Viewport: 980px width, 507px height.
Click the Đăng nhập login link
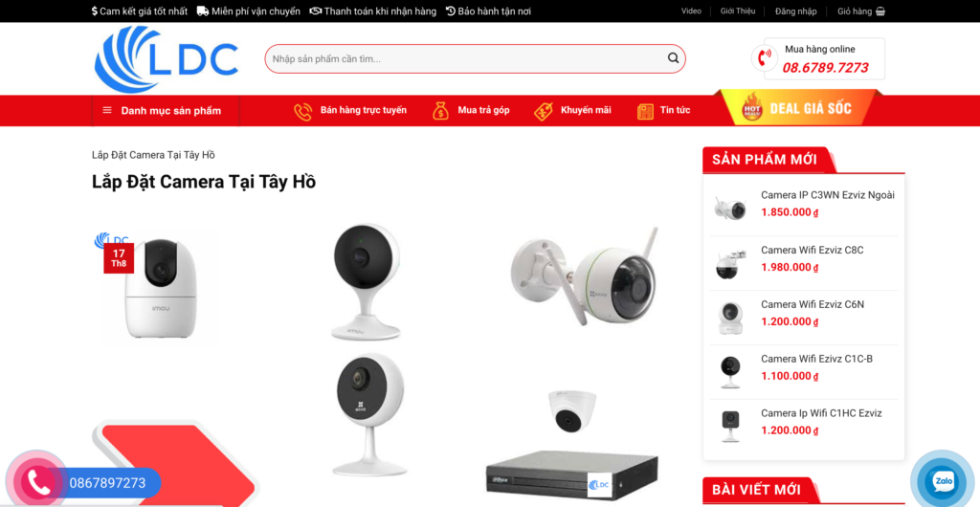795,11
